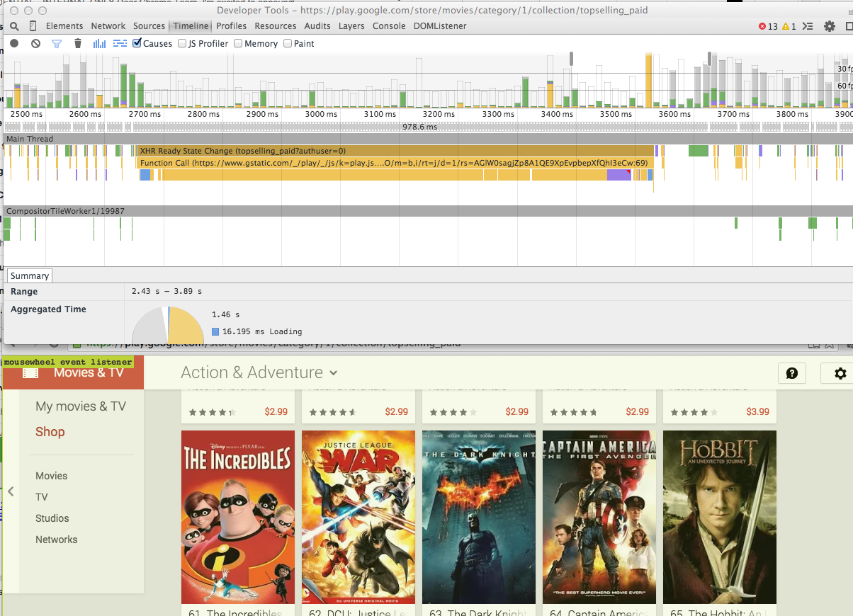Click the CompositorTileWorker1/19987 header

[x=428, y=211]
